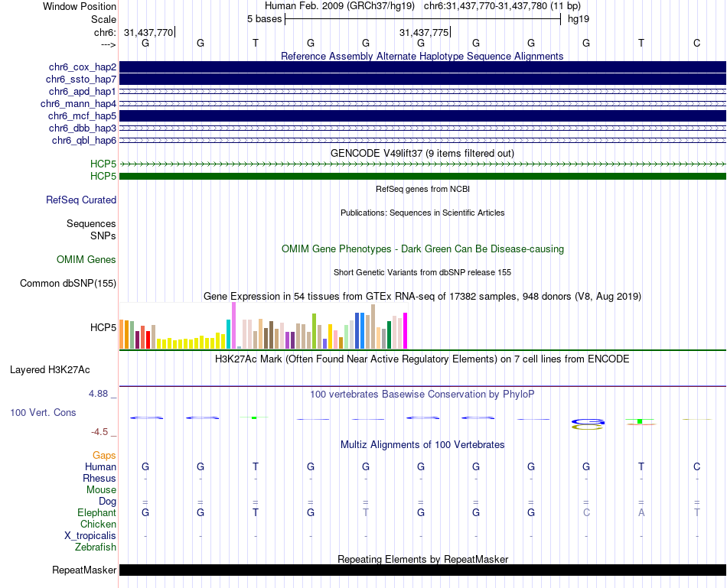
Task: Click the tall violet GTEx expression bar
Action: coord(233,325)
